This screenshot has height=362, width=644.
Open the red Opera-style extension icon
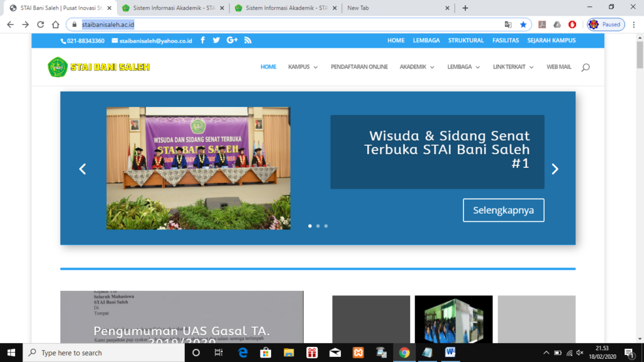572,25
